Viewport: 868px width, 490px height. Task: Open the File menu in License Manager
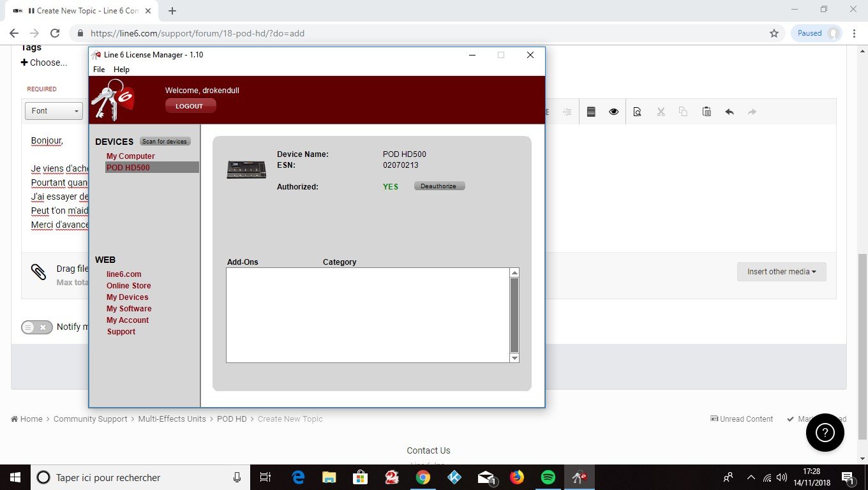coord(99,70)
